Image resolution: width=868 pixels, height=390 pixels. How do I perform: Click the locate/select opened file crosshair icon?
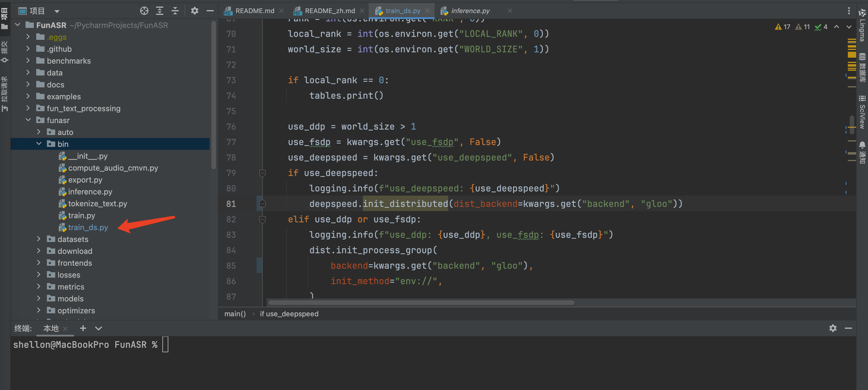[144, 11]
